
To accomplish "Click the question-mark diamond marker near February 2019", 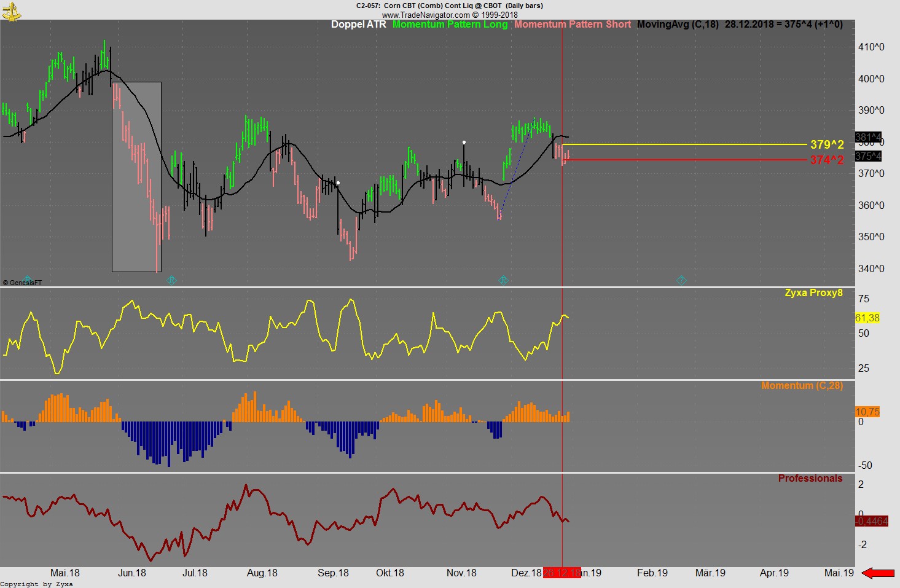I will click(x=681, y=280).
